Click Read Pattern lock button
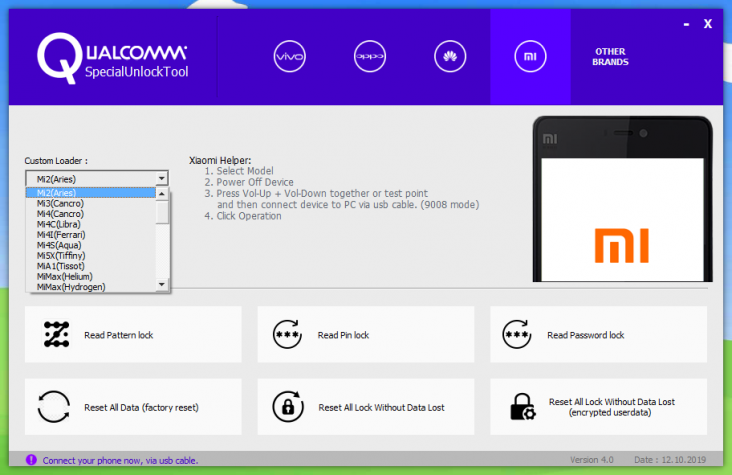This screenshot has width=732, height=475. point(133,334)
